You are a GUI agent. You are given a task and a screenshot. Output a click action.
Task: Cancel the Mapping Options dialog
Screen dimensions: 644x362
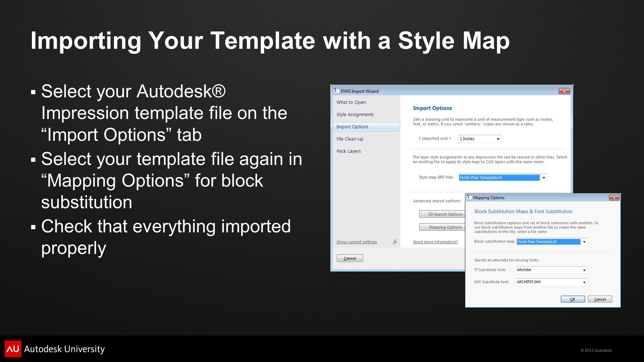[x=600, y=299]
